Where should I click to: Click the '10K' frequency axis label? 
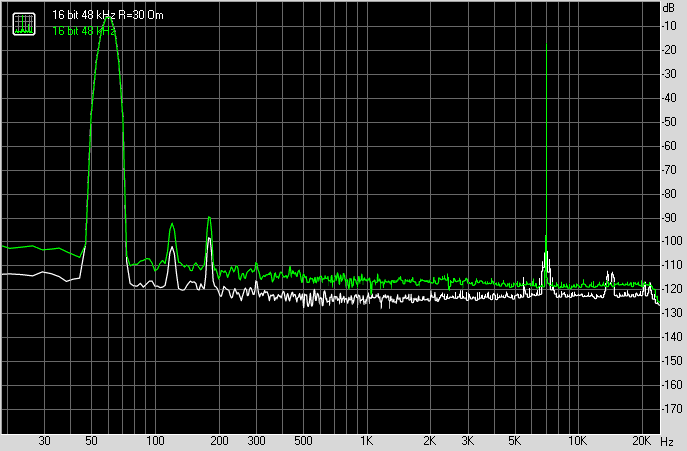click(x=577, y=441)
